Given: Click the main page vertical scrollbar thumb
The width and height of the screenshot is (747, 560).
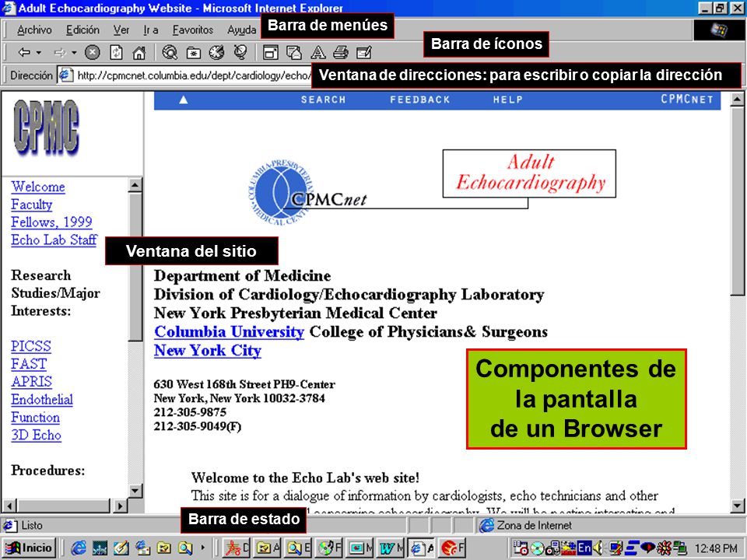Looking at the screenshot, I should (738, 201).
